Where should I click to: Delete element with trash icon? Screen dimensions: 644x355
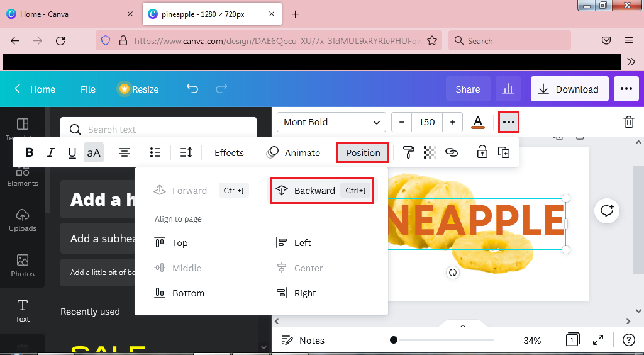[x=629, y=122]
